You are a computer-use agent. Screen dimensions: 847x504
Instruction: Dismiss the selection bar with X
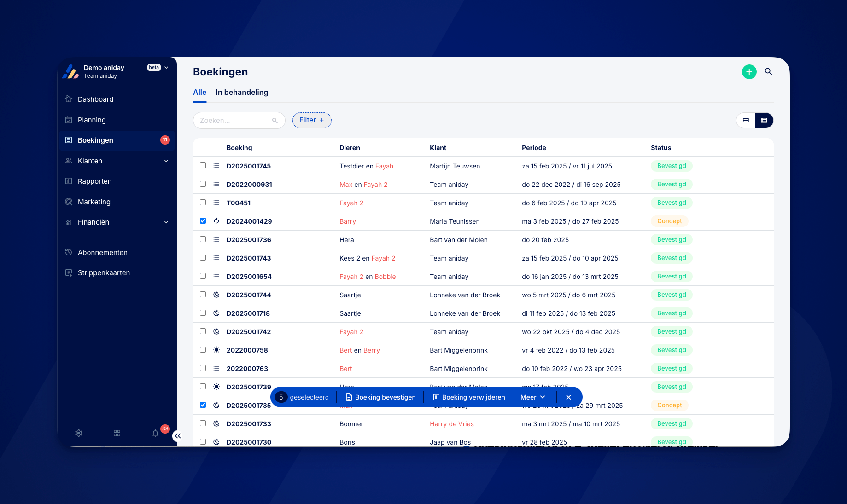(x=568, y=397)
